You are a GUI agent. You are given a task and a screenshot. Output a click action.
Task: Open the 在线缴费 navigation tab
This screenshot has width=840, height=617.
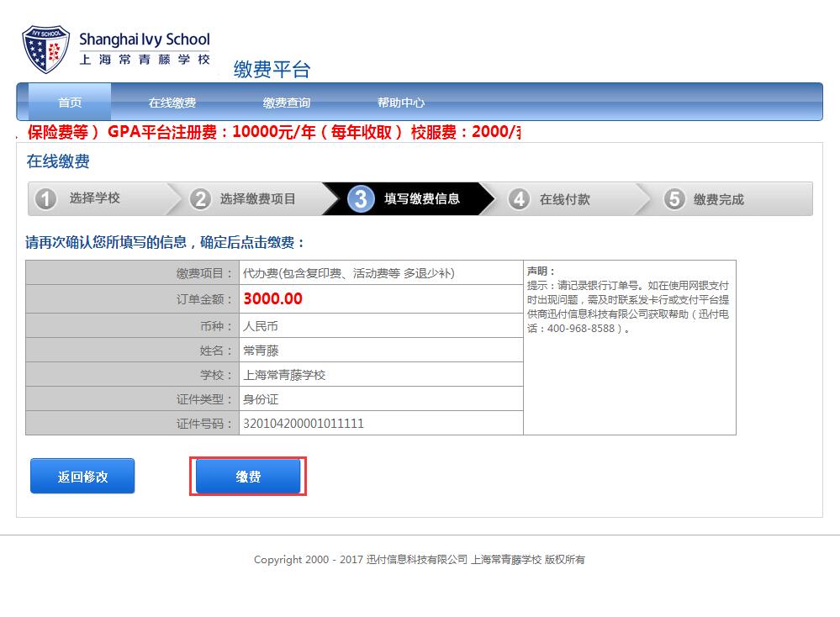click(x=172, y=103)
